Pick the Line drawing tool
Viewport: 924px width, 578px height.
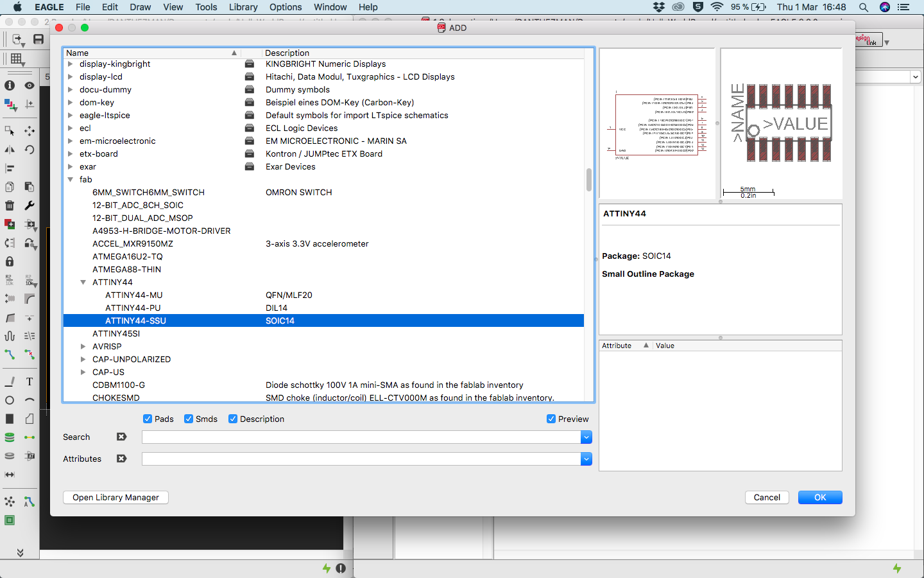coord(10,381)
